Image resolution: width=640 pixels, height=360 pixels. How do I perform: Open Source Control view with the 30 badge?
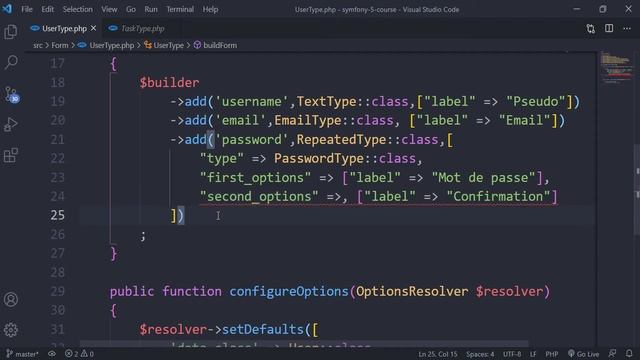point(11,94)
